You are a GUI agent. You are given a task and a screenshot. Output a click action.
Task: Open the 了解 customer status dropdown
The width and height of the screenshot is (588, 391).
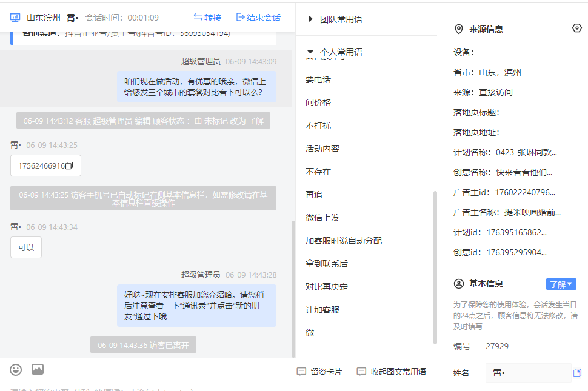point(561,284)
